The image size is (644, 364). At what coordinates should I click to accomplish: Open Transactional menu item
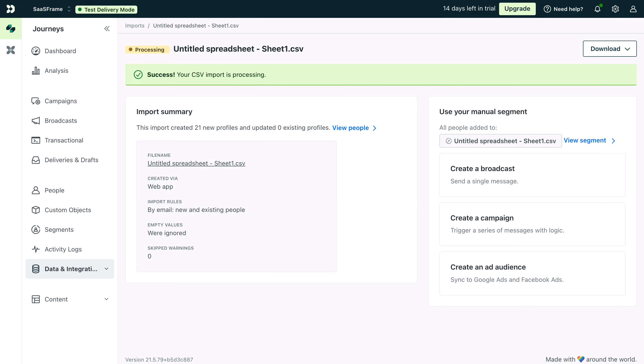click(70, 140)
